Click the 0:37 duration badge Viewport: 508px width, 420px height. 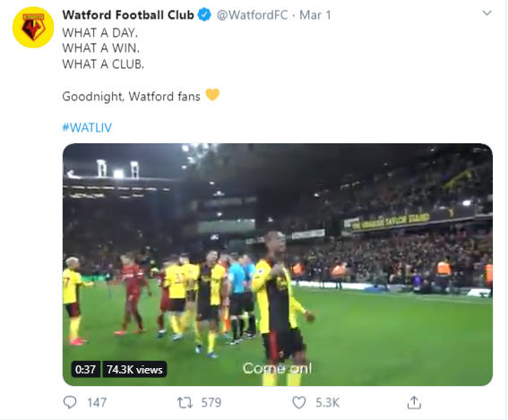coord(85,369)
